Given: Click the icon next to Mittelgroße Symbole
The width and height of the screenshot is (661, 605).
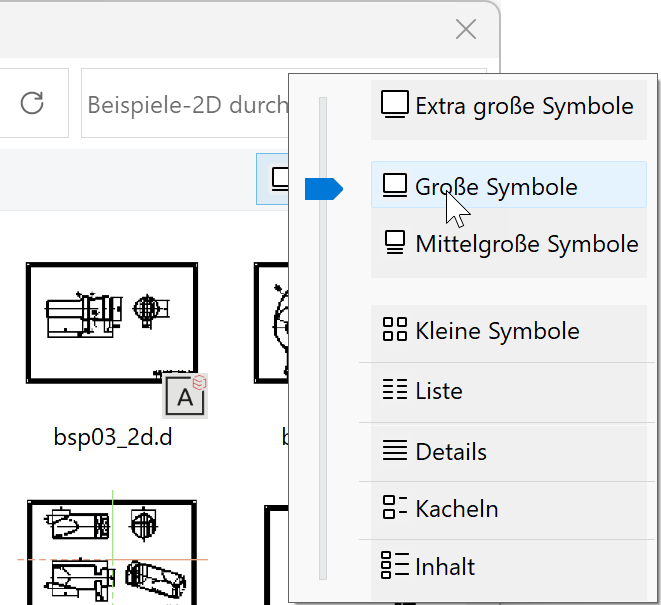Looking at the screenshot, I should (x=396, y=243).
